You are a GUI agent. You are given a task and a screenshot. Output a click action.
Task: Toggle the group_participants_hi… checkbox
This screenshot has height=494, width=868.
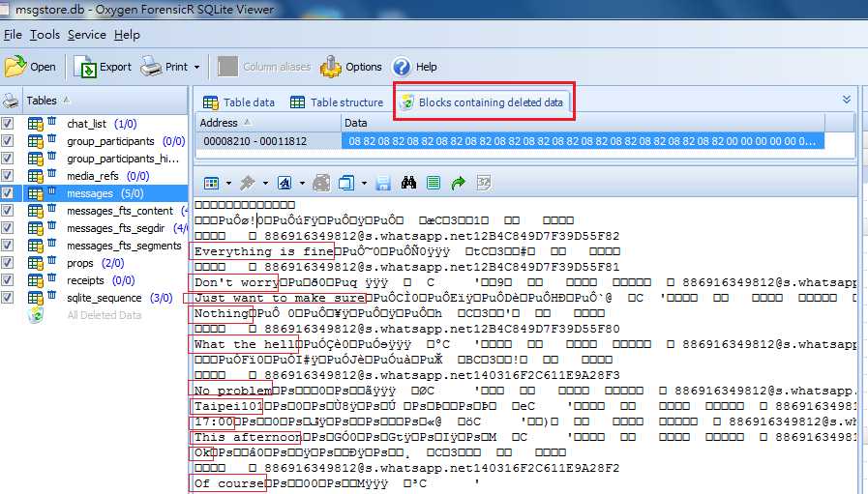[7, 159]
